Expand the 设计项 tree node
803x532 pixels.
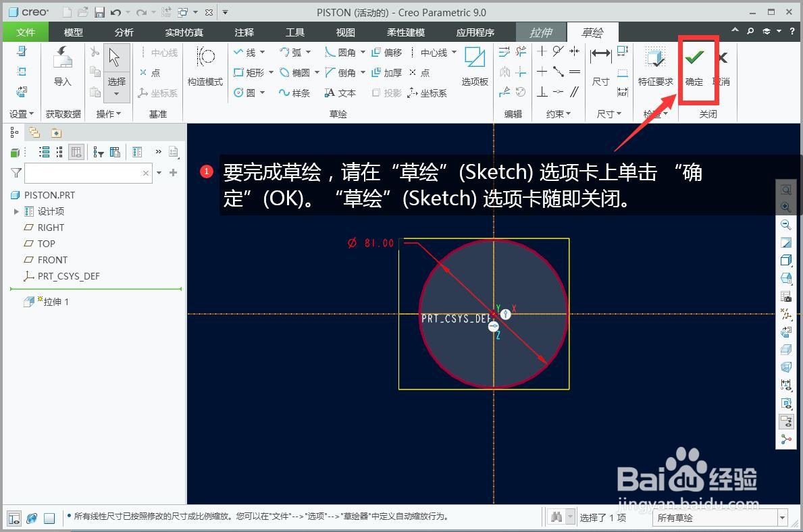(16, 211)
